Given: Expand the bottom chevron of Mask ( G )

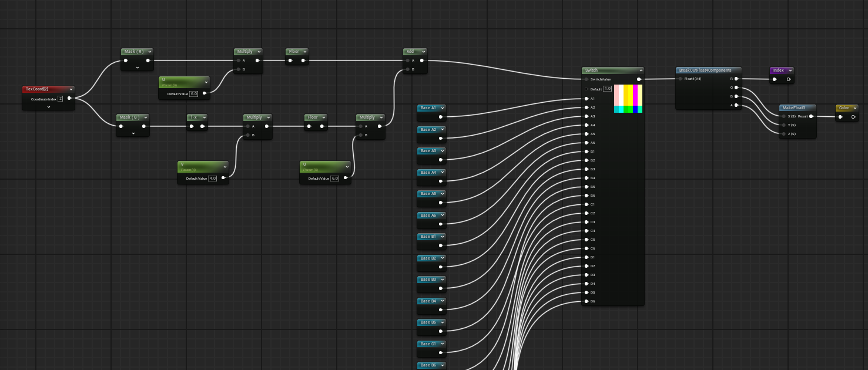Looking at the screenshot, I should click(x=133, y=133).
